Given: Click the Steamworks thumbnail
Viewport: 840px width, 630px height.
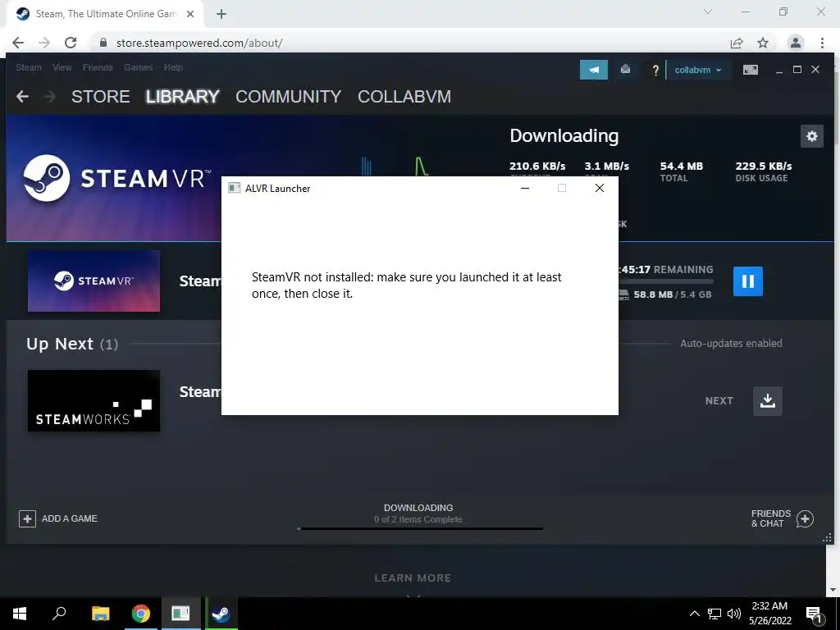Looking at the screenshot, I should [x=94, y=400].
